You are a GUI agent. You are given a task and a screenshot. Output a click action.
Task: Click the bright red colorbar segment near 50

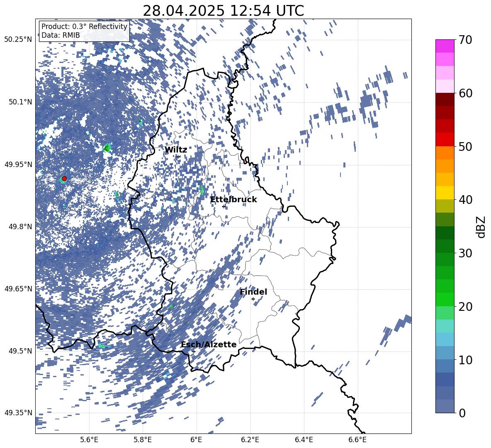click(x=445, y=140)
